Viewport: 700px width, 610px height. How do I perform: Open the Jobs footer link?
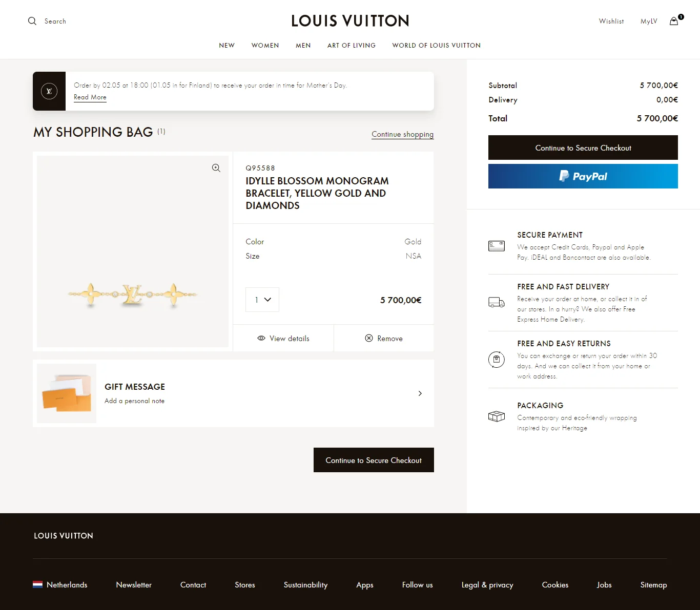click(604, 585)
